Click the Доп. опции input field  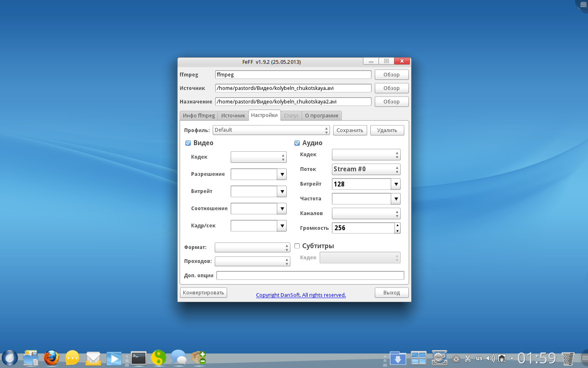point(310,276)
